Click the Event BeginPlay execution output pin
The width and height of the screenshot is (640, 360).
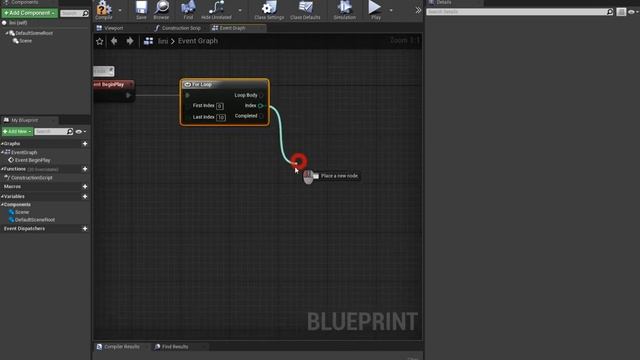tap(128, 96)
